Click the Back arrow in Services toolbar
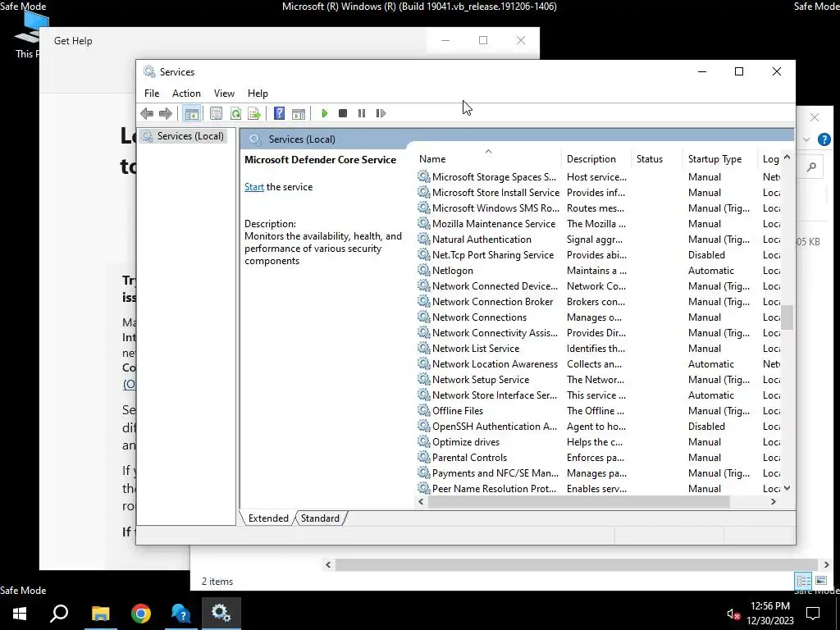Viewport: 840px width, 630px height. [147, 113]
